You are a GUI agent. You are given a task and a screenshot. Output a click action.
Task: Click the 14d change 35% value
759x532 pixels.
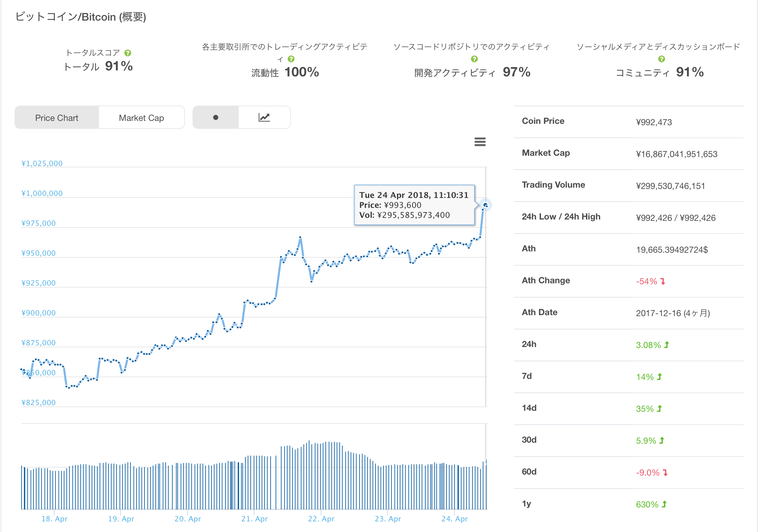(x=649, y=409)
